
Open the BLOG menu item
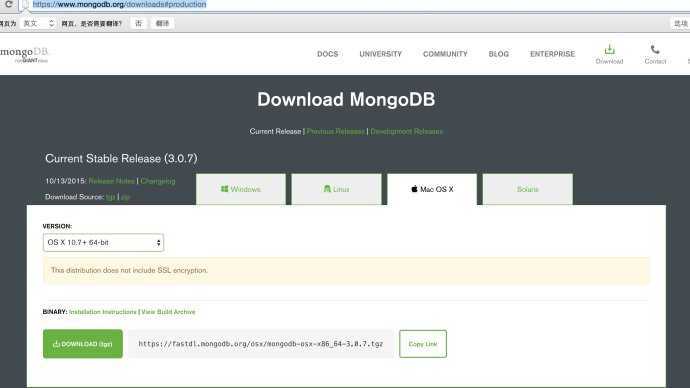[x=499, y=54]
